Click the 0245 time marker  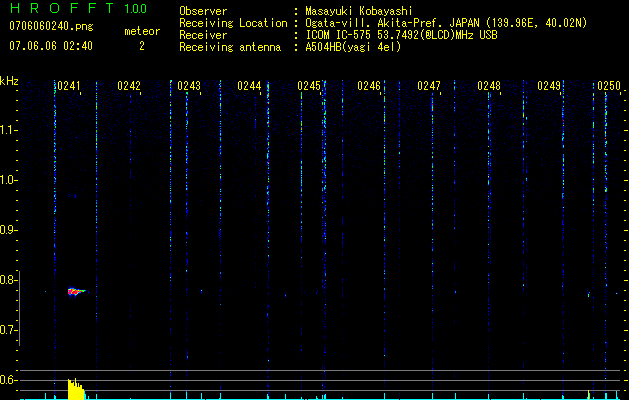coord(309,86)
